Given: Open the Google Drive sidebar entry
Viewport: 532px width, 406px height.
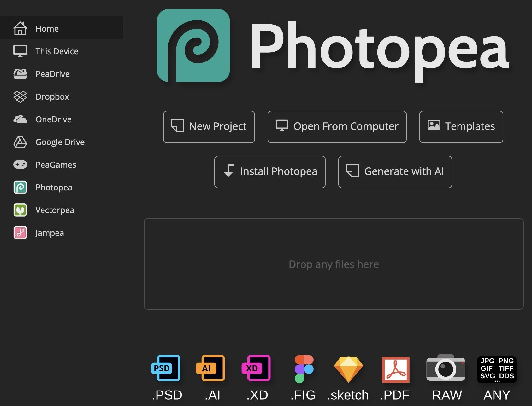Looking at the screenshot, I should tap(62, 142).
